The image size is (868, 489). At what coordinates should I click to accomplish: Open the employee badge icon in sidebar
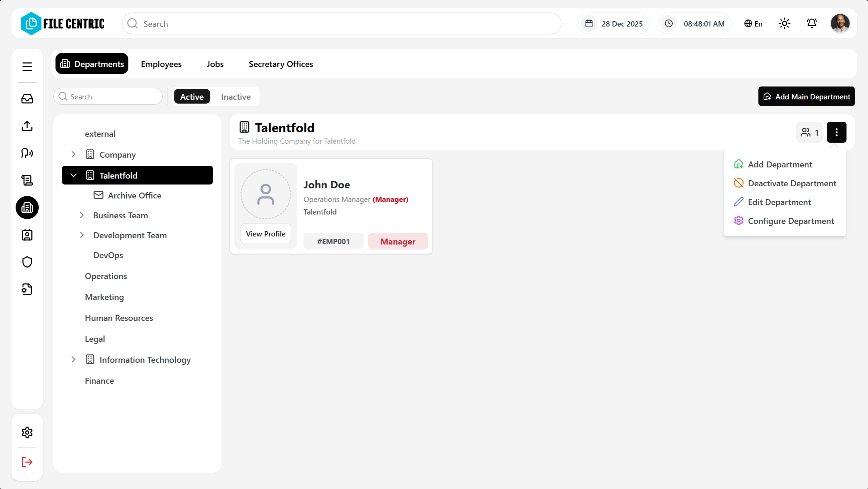point(27,235)
